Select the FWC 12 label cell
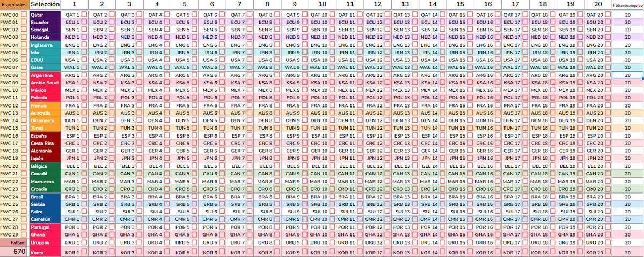The width and height of the screenshot is (644, 257). coord(9,105)
